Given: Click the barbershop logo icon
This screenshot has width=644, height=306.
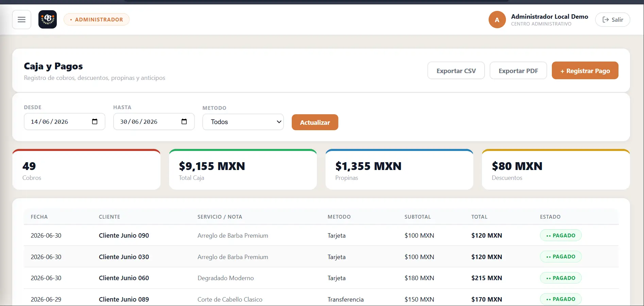Looking at the screenshot, I should point(48,19).
